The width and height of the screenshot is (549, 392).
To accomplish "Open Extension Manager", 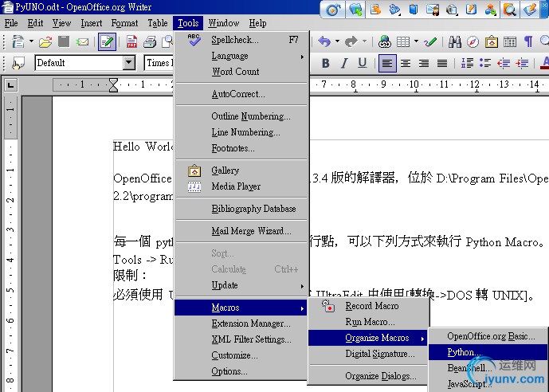I will [x=241, y=323].
